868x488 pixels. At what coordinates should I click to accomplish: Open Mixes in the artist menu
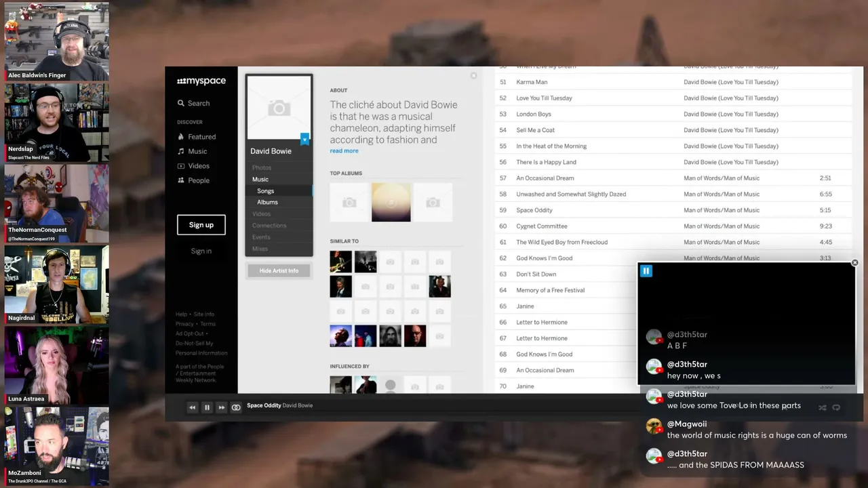260,249
